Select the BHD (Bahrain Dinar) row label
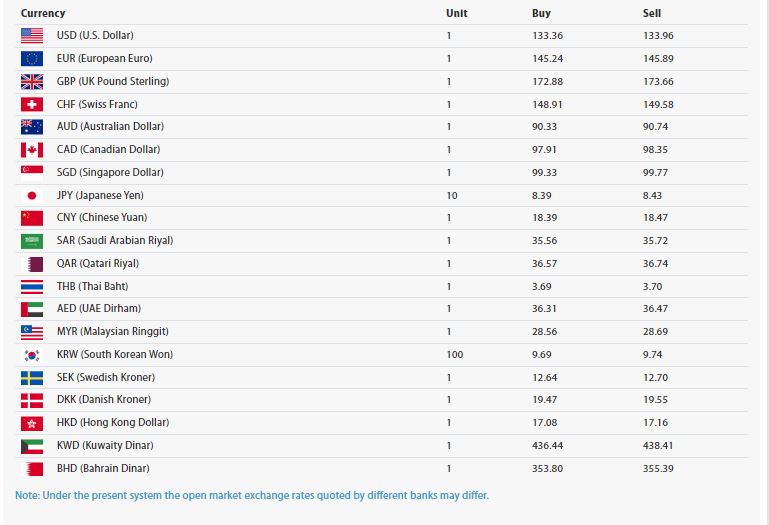Viewport: 769px width, 525px height. (103, 469)
